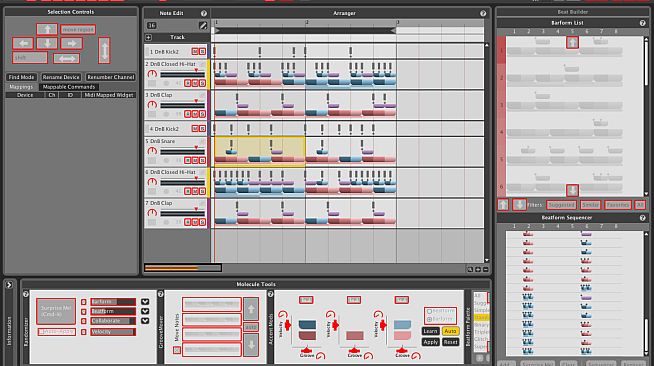
Task: Open the Note Edit help icon
Action: point(204,13)
